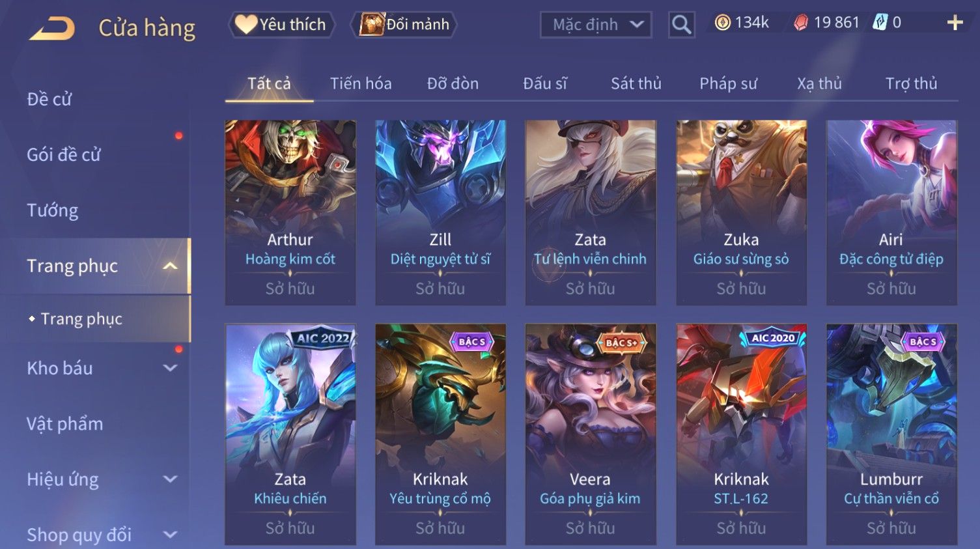Open Gói đề cử in sidebar
The width and height of the screenshot is (980, 549).
pyautogui.click(x=64, y=154)
